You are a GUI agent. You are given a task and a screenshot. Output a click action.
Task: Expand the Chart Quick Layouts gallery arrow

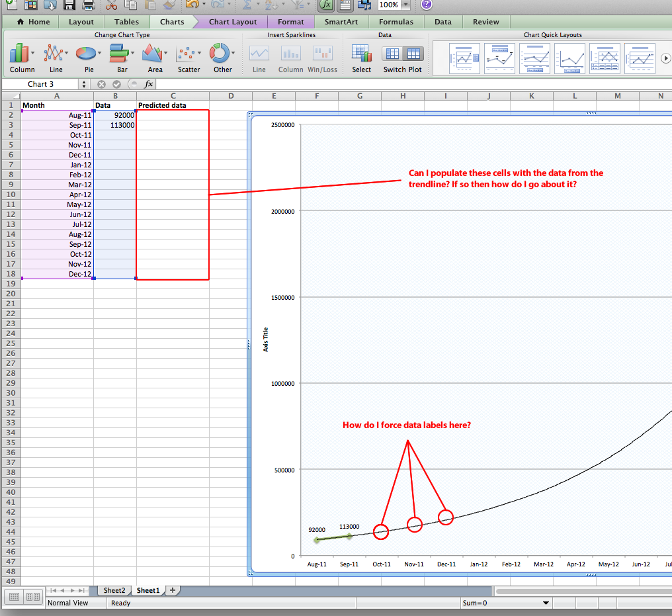tap(665, 58)
